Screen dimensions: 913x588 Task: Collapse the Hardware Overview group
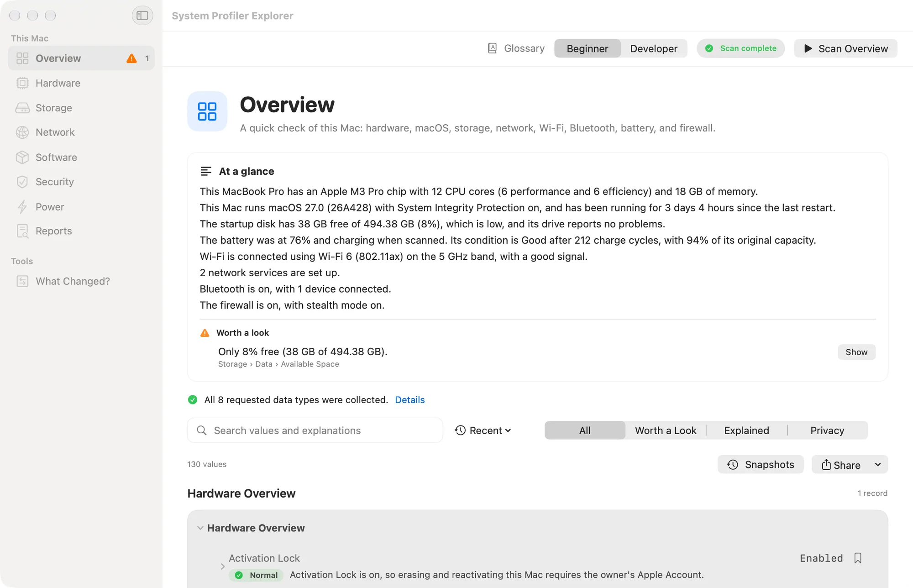pos(200,528)
